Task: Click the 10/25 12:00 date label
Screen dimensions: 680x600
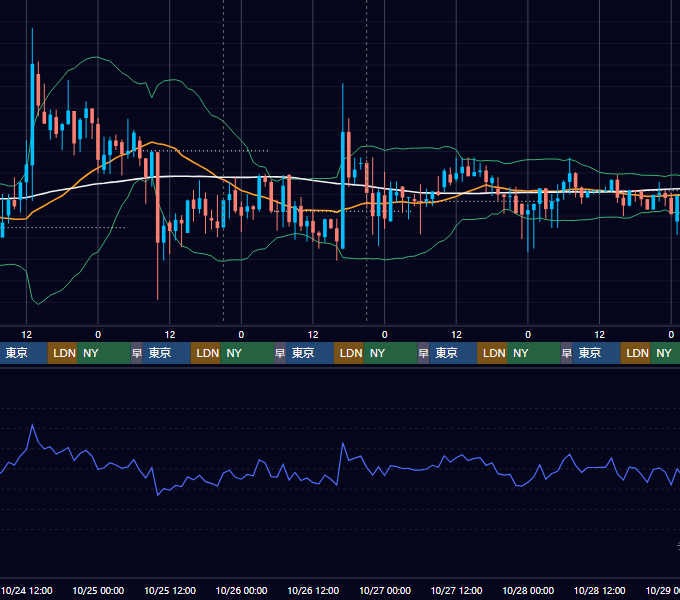Action: pos(170,590)
